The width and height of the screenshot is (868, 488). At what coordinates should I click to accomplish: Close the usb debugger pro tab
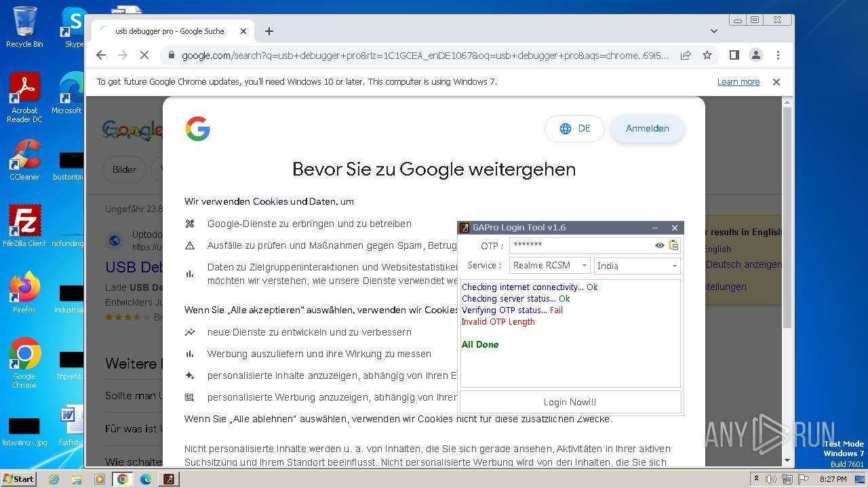243,31
